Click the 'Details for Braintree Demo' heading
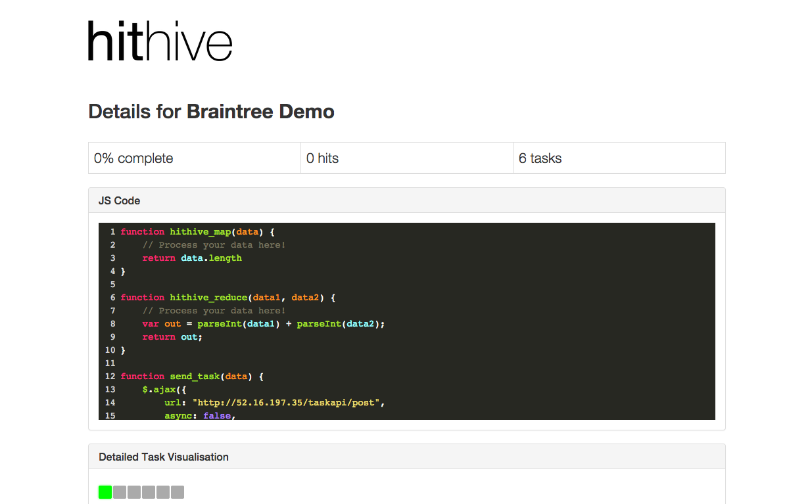The image size is (812, 504). 211,112
